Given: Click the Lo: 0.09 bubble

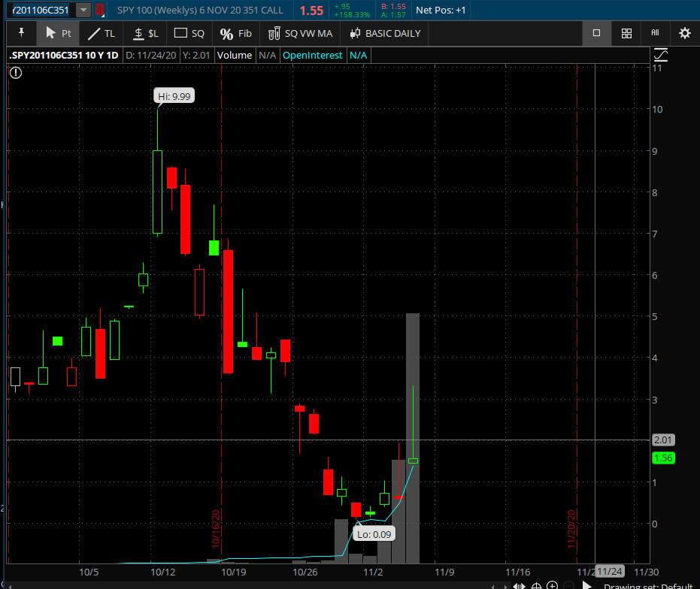Looking at the screenshot, I should click(374, 534).
